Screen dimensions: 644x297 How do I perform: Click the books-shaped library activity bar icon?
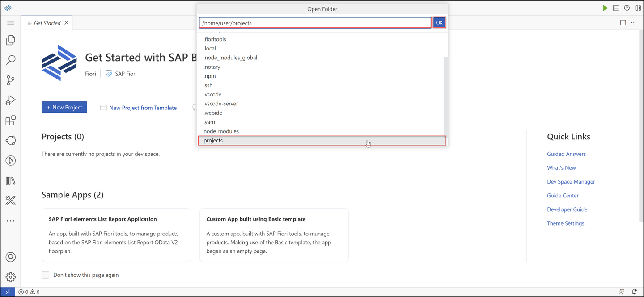[11, 181]
